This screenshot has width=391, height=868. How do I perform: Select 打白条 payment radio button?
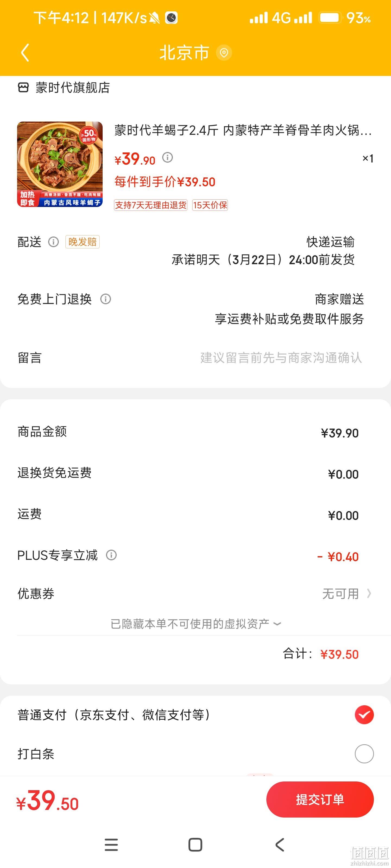pos(364,754)
